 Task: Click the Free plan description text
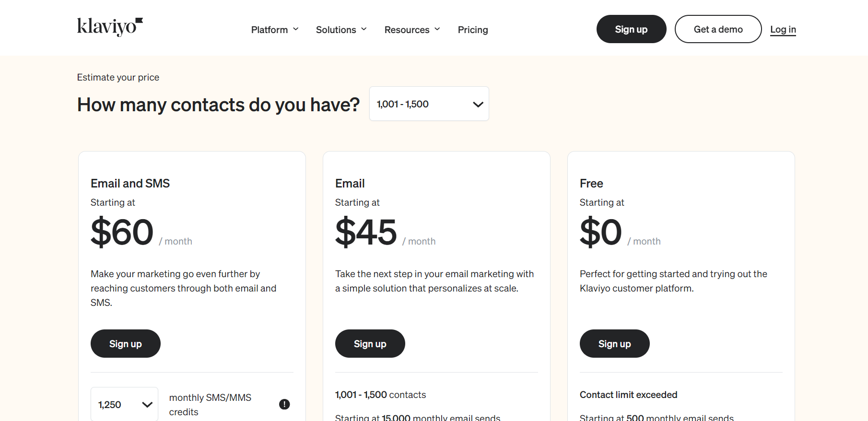click(x=673, y=281)
